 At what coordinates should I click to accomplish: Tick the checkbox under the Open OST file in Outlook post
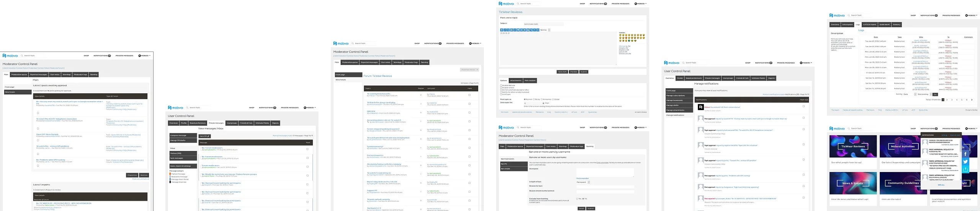(x=38, y=140)
